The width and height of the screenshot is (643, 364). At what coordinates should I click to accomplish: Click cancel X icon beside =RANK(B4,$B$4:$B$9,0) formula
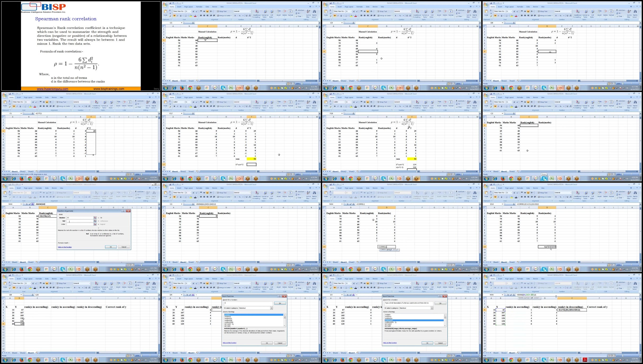click(x=508, y=295)
